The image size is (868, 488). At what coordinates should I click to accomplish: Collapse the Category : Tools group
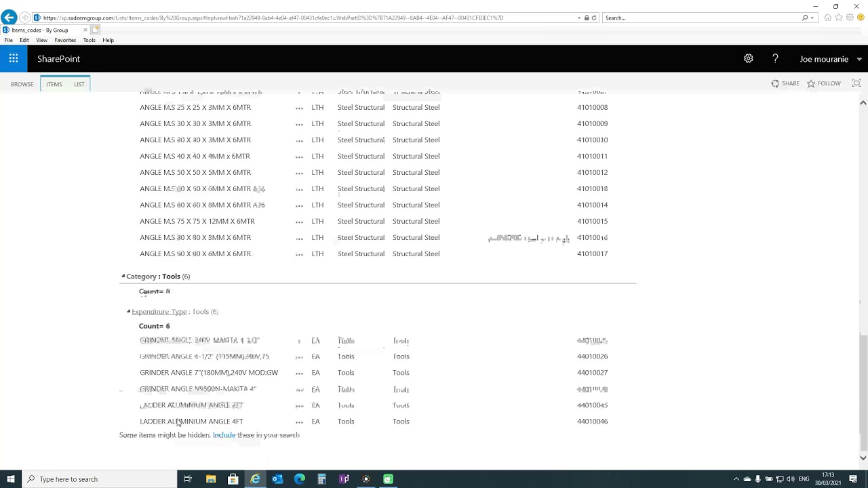point(123,276)
